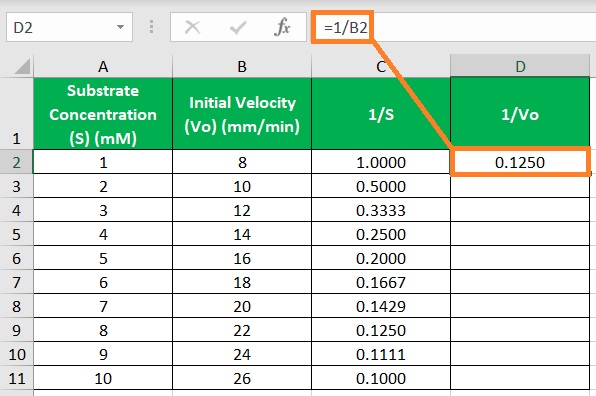Viewport: 596px width, 396px height.
Task: Click the Cancel (X) formula bar icon
Action: 192,27
